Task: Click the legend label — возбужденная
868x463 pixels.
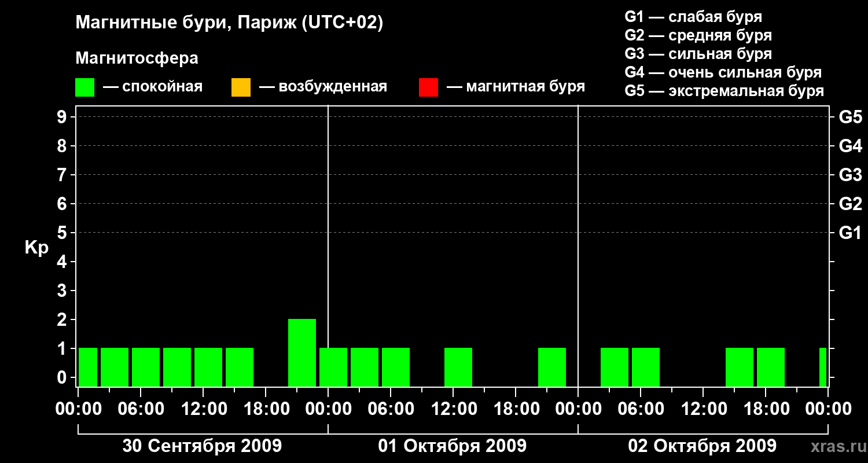Action: tap(323, 87)
